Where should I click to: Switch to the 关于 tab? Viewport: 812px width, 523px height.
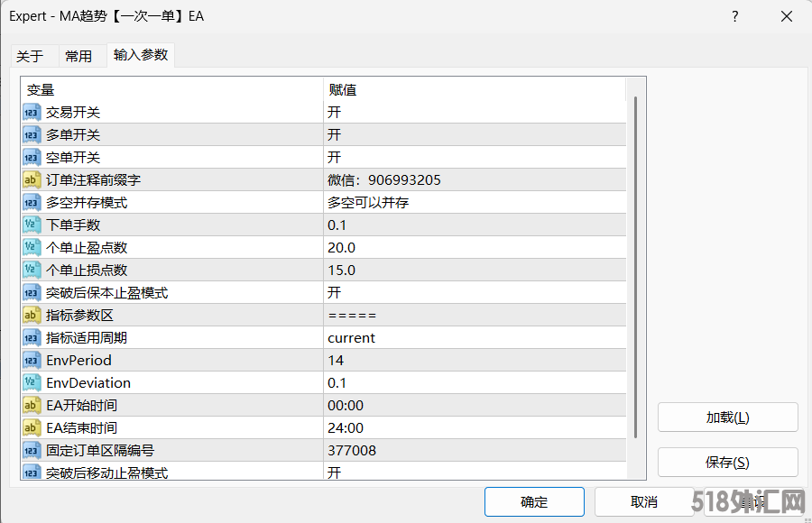coord(30,56)
